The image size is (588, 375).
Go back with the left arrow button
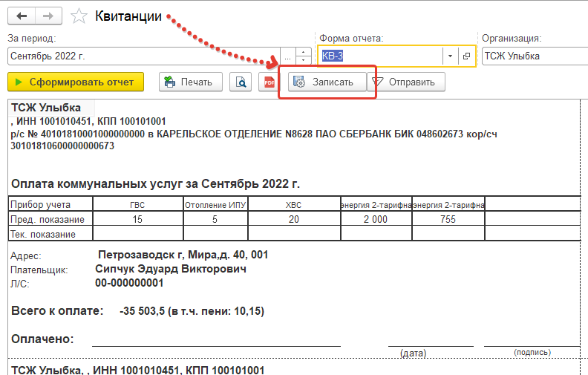(x=22, y=16)
